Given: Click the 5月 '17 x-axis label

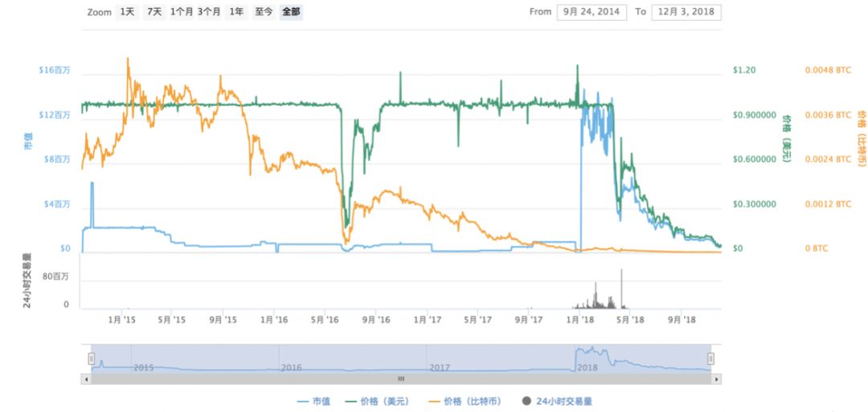Looking at the screenshot, I should (477, 320).
